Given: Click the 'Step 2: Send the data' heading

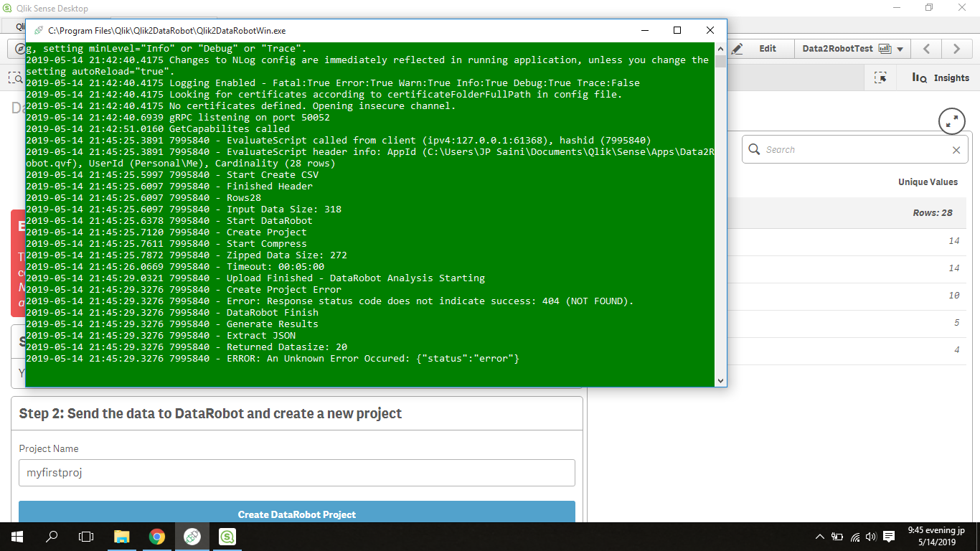Looking at the screenshot, I should 210,413.
